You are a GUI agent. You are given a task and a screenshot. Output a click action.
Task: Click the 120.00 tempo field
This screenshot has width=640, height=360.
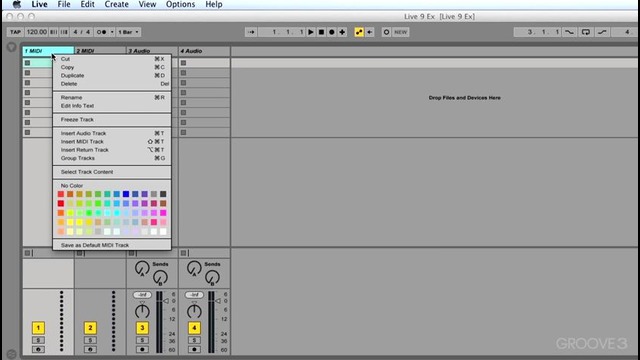(x=36, y=32)
